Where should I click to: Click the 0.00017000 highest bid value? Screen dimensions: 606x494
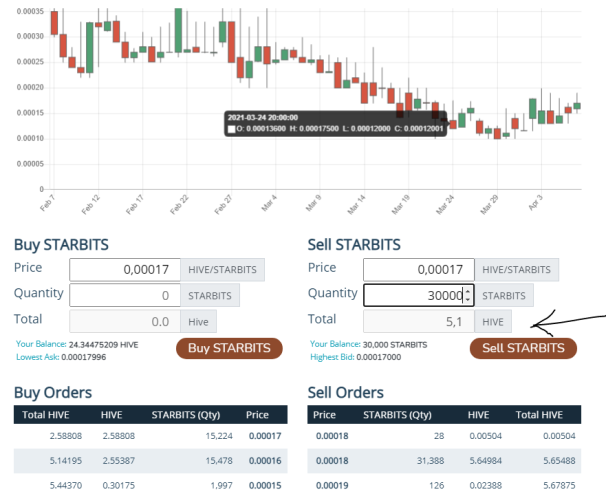click(379, 357)
